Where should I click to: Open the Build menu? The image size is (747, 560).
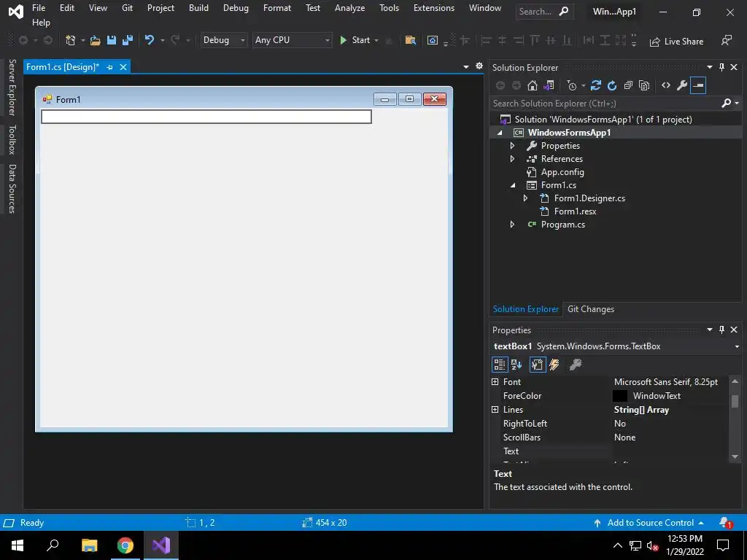[198, 8]
